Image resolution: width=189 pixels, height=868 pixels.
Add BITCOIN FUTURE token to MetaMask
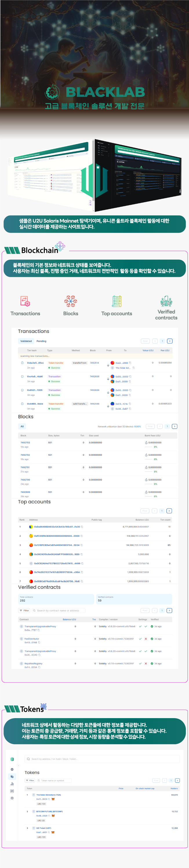point(53,816)
